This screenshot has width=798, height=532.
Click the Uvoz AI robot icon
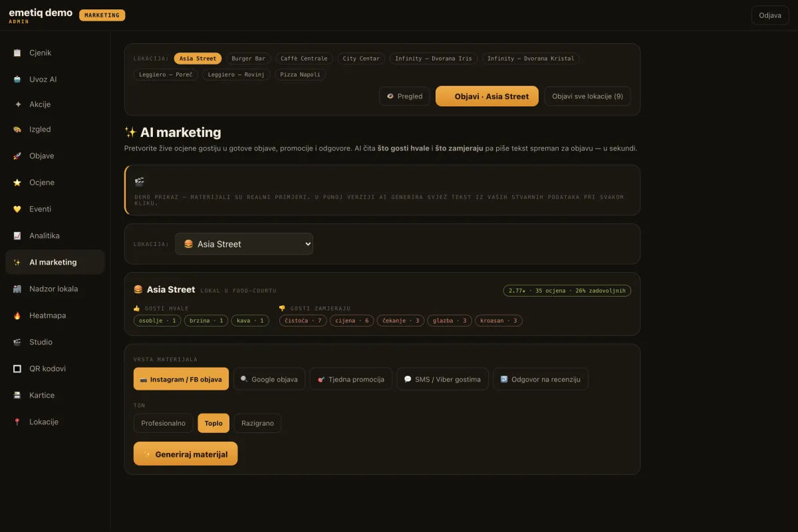click(17, 79)
